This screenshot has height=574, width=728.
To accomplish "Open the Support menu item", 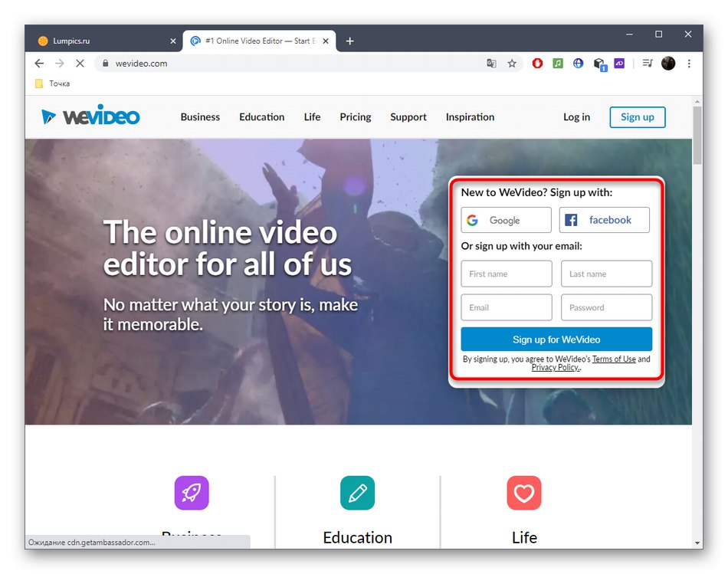I will [x=408, y=117].
